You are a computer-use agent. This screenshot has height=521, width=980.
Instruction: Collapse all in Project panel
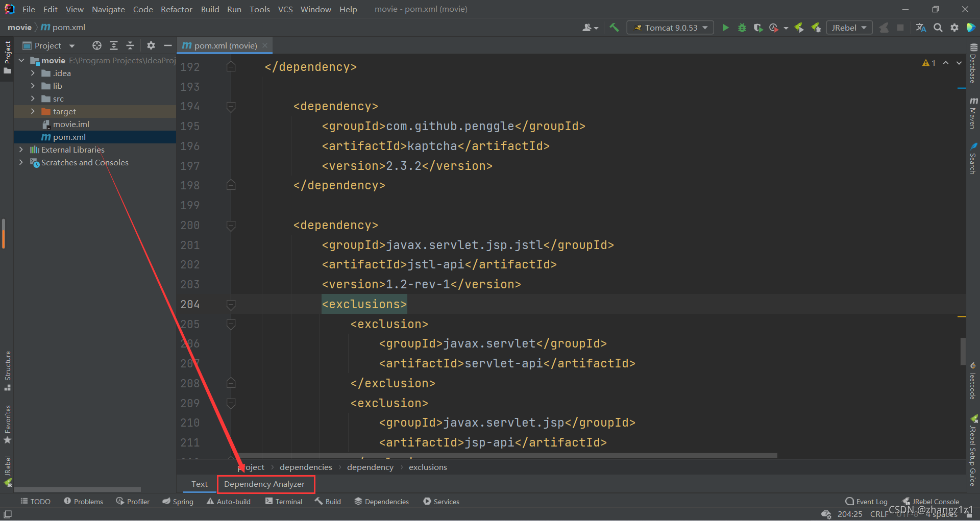pos(130,45)
